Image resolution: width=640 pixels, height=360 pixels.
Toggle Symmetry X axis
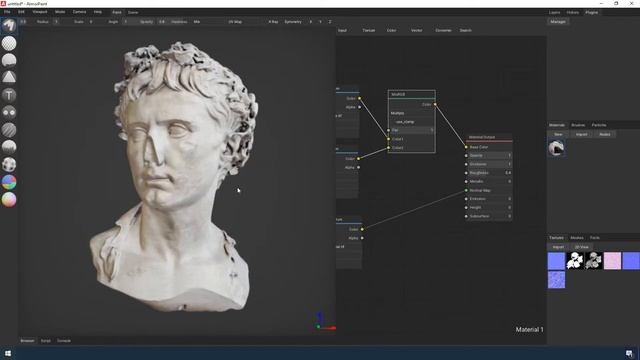tap(311, 22)
